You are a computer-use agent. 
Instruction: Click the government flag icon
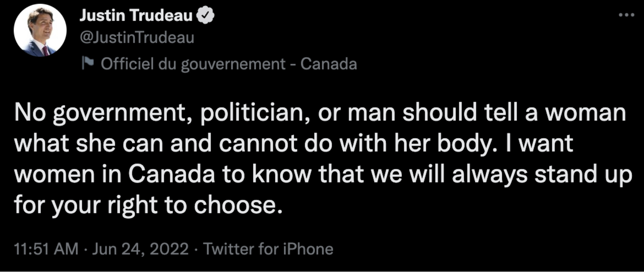88,63
